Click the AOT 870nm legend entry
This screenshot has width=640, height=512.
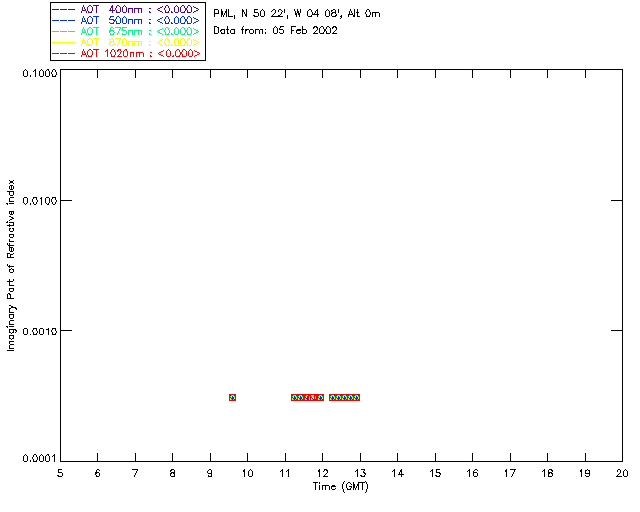click(126, 42)
